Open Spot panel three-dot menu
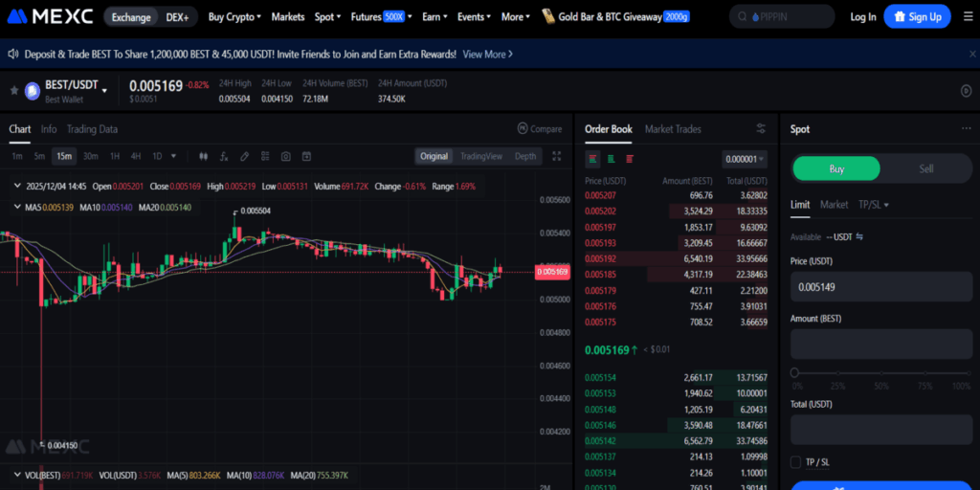The height and width of the screenshot is (490, 980). (967, 129)
